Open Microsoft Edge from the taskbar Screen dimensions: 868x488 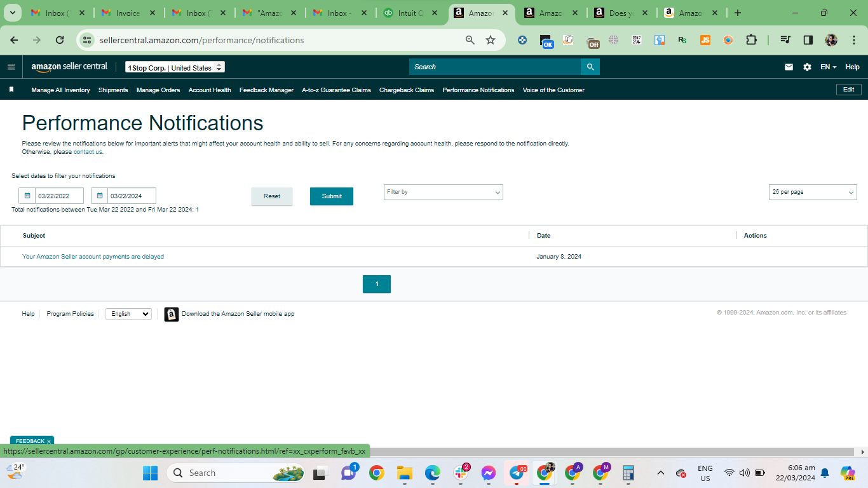point(433,473)
